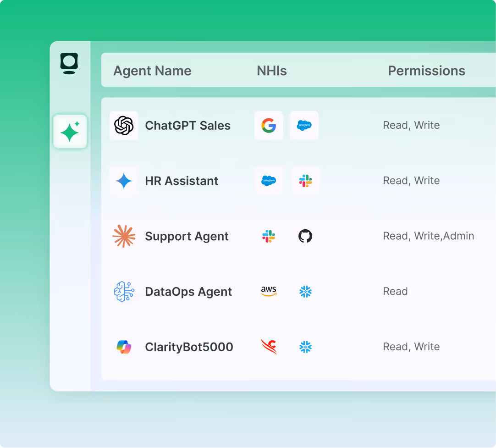496x448 pixels.
Task: Click the brain circuit icon beside DataOps Agent
Action: [x=124, y=291]
